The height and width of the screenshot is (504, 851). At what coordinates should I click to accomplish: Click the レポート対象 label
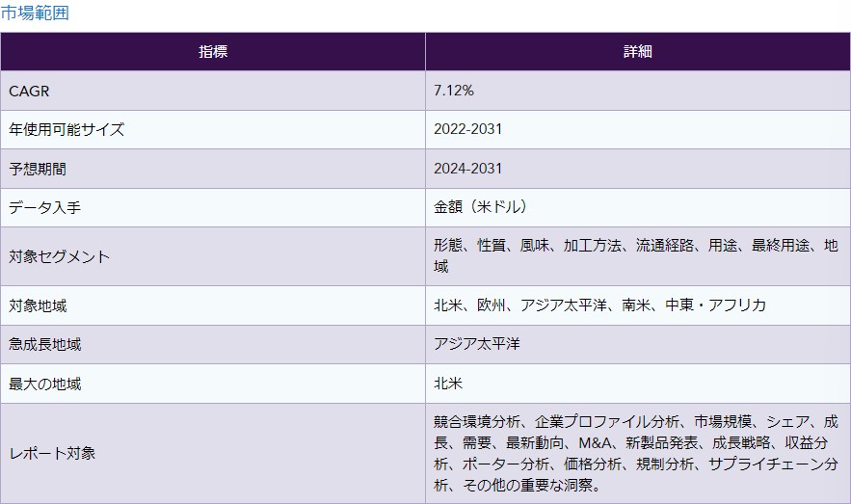[52, 454]
